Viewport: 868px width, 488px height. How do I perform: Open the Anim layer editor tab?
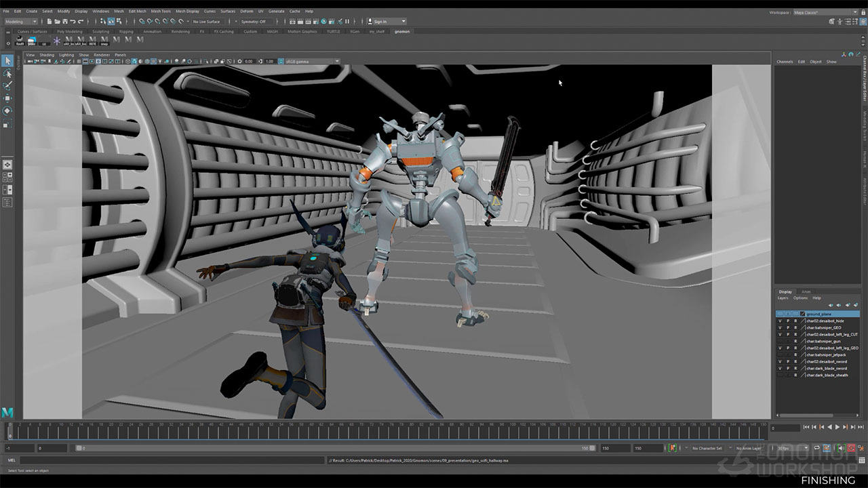click(x=806, y=291)
